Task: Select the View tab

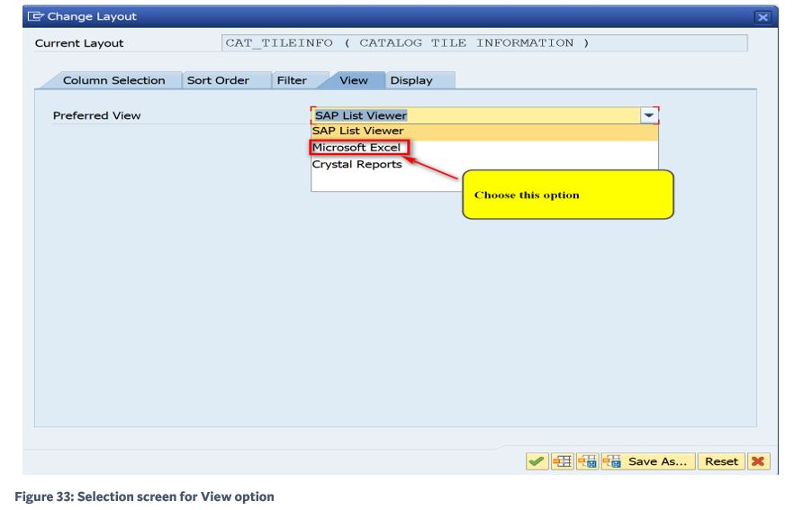Action: 354,80
